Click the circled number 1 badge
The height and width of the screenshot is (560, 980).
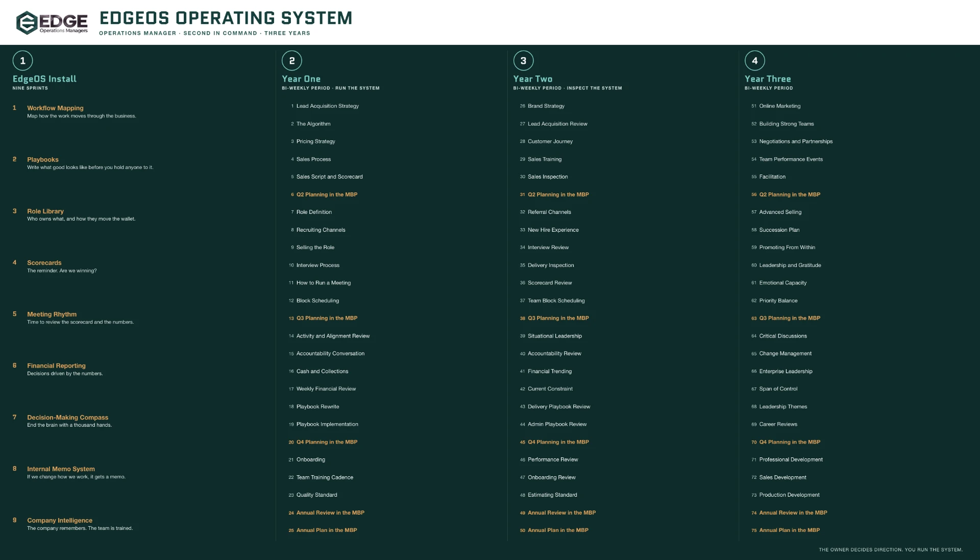pos(22,61)
